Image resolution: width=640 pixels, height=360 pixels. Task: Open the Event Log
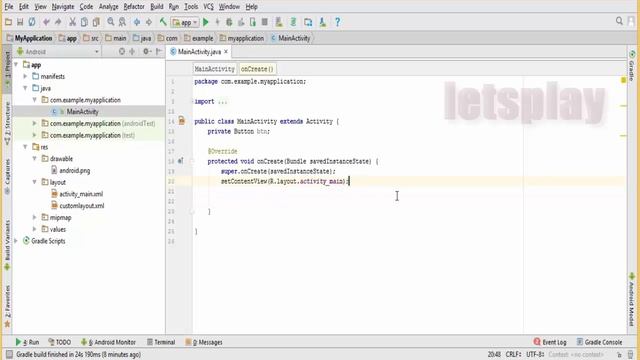pos(550,342)
